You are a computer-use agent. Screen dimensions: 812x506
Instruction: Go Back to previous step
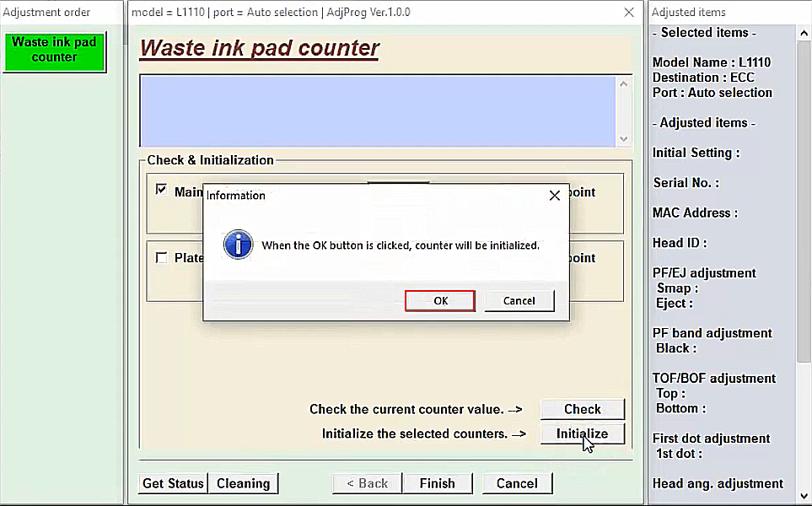click(x=367, y=483)
